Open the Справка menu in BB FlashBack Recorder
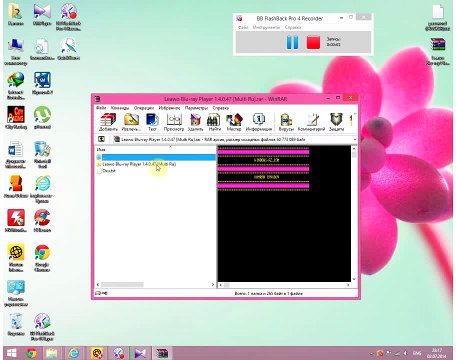This screenshot has height=360, width=456. coord(293,27)
